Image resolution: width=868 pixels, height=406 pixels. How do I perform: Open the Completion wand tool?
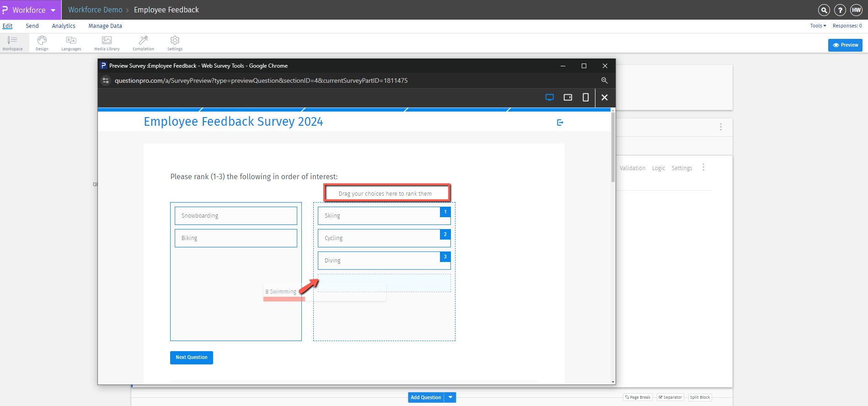(x=143, y=43)
